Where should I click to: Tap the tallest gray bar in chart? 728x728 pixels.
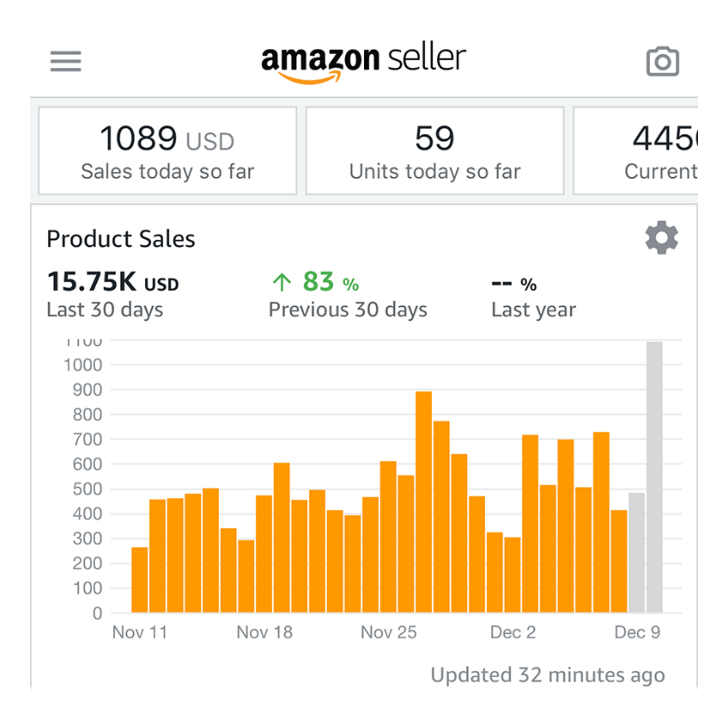click(654, 477)
